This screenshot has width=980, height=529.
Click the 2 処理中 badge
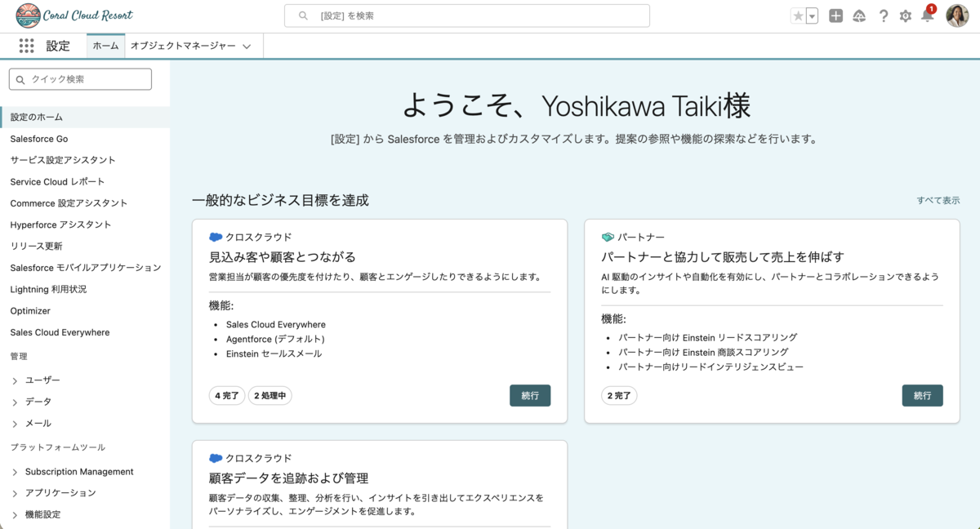[269, 396]
